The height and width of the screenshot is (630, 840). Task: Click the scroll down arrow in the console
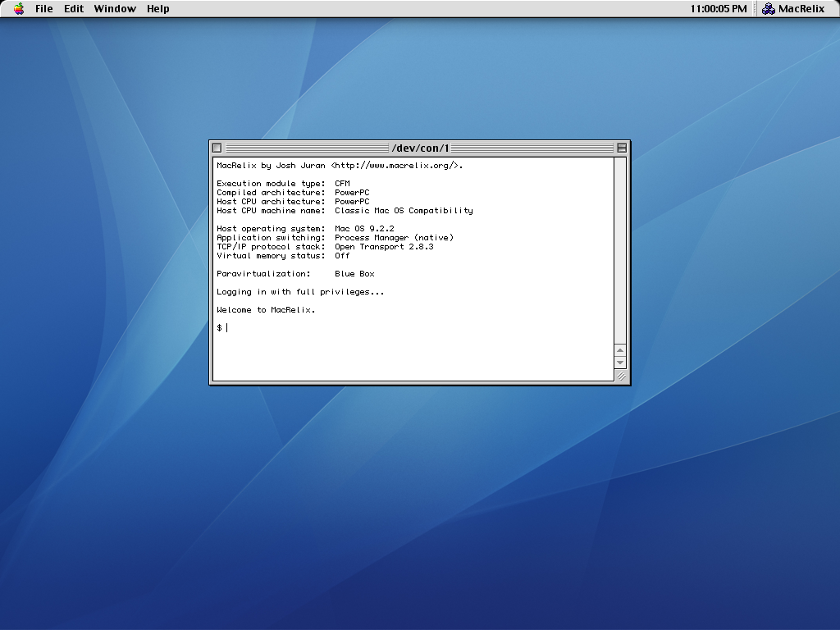620,363
